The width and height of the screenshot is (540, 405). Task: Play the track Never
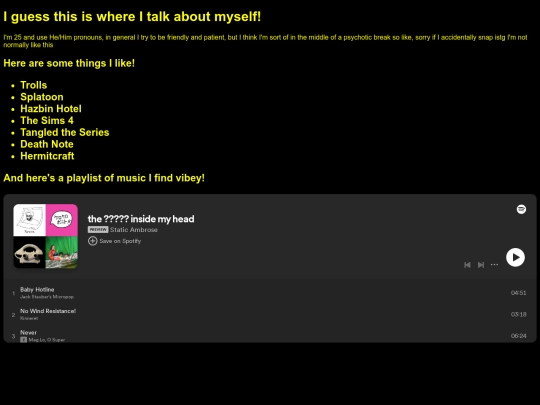coord(270,335)
